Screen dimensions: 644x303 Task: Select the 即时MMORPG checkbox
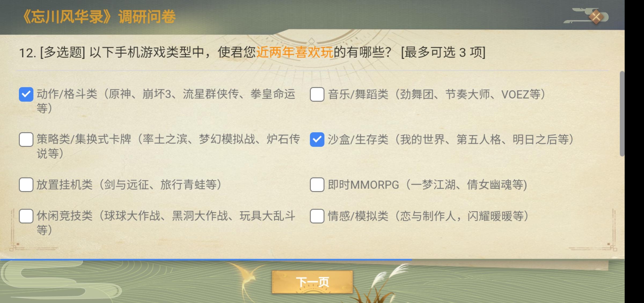click(317, 185)
